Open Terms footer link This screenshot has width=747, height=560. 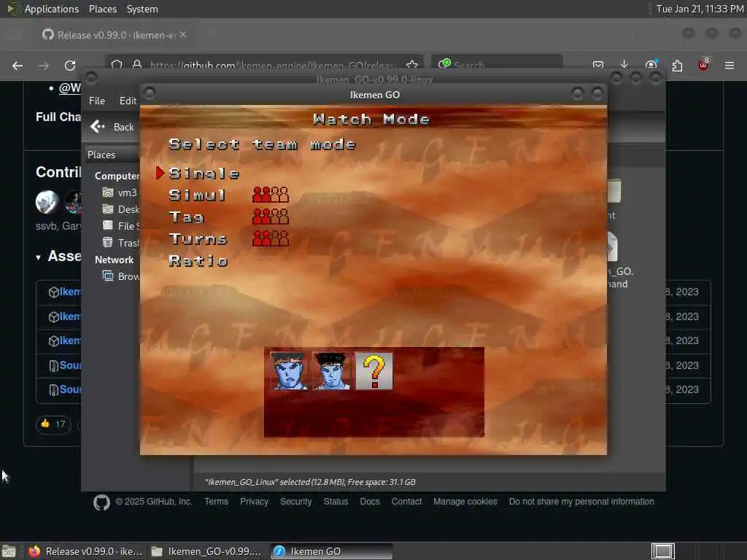(x=216, y=502)
